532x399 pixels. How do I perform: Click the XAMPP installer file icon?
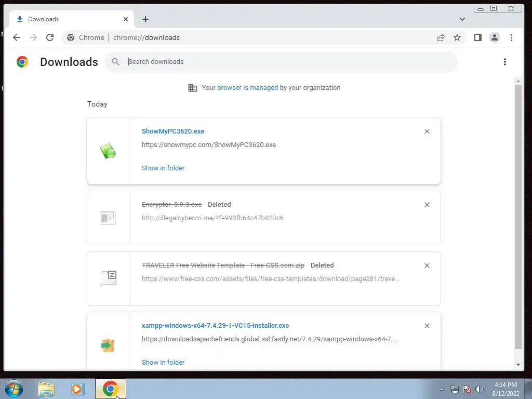click(x=108, y=345)
